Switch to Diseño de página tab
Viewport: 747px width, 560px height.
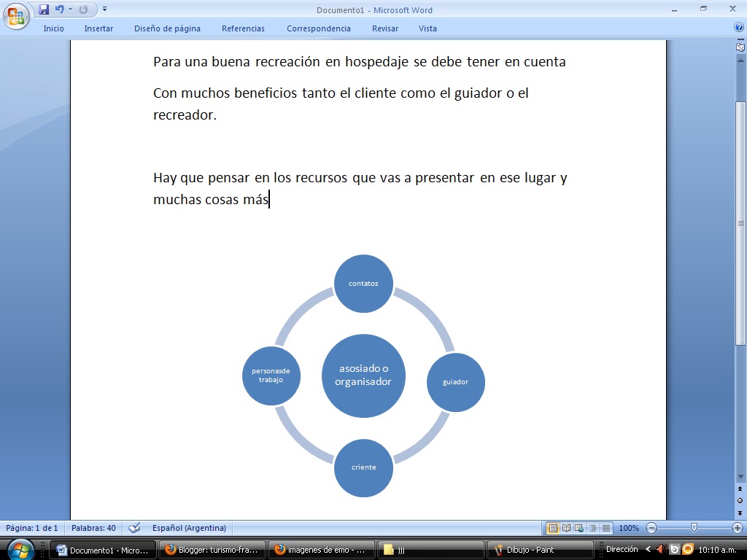pos(167,28)
